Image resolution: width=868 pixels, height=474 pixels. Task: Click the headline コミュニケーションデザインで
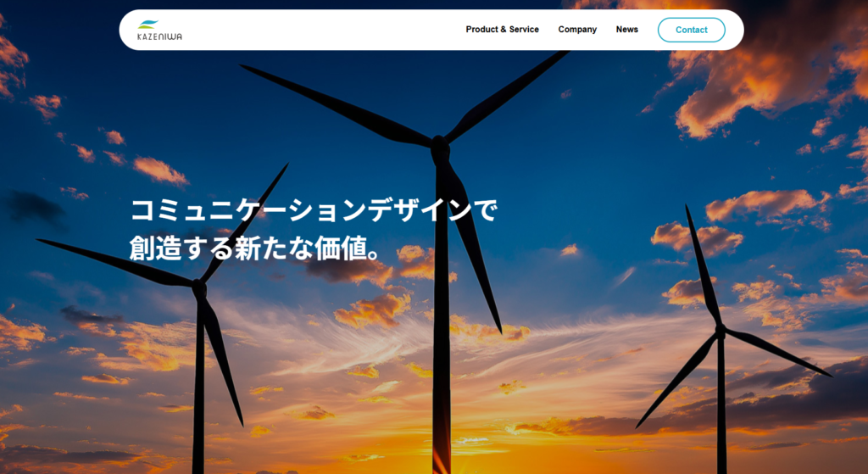[314, 210]
